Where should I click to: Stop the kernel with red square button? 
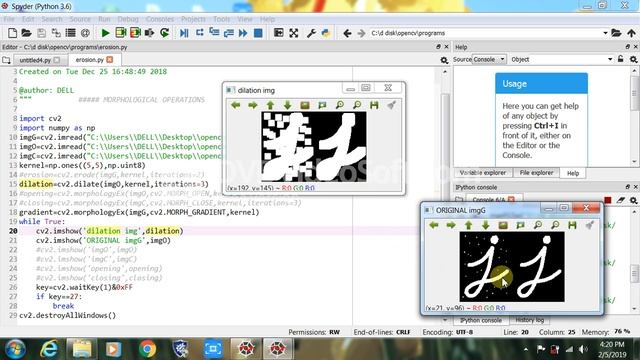[608, 200]
